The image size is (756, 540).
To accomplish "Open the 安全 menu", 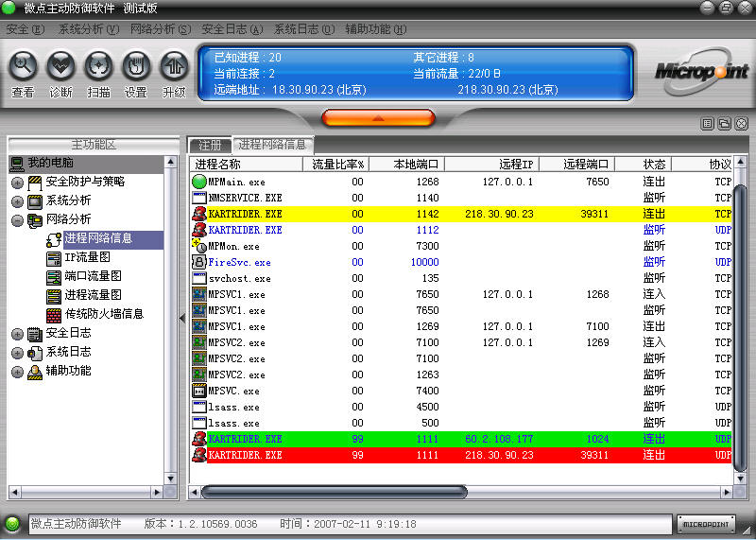I will click(26, 29).
